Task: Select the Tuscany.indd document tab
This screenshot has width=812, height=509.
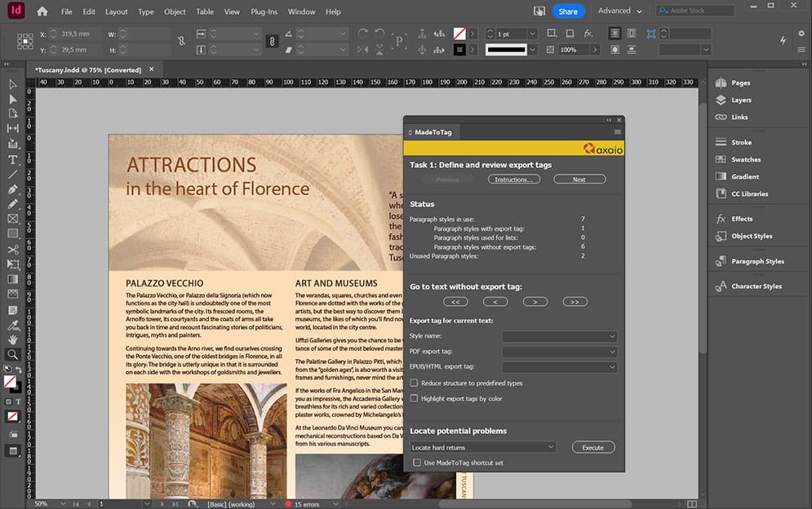Action: click(88, 70)
